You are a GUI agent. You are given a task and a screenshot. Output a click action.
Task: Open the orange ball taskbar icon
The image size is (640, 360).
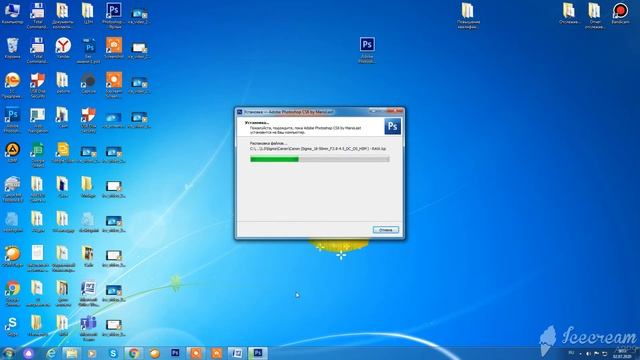155,353
